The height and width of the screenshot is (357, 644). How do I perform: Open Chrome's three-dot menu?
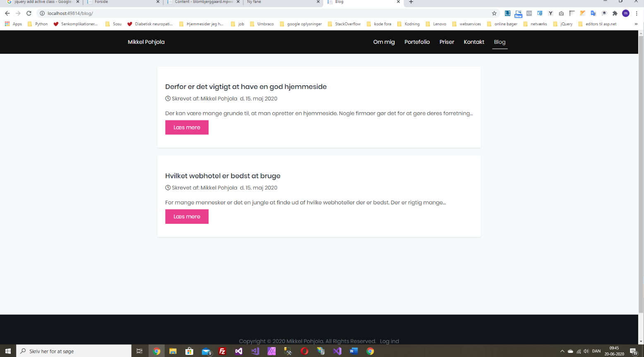tap(637, 13)
